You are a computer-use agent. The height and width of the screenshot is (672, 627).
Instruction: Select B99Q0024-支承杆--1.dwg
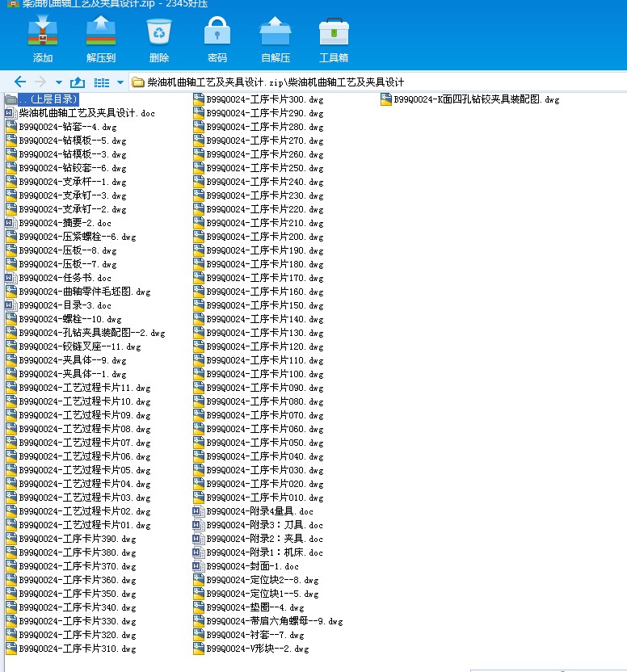point(65,182)
